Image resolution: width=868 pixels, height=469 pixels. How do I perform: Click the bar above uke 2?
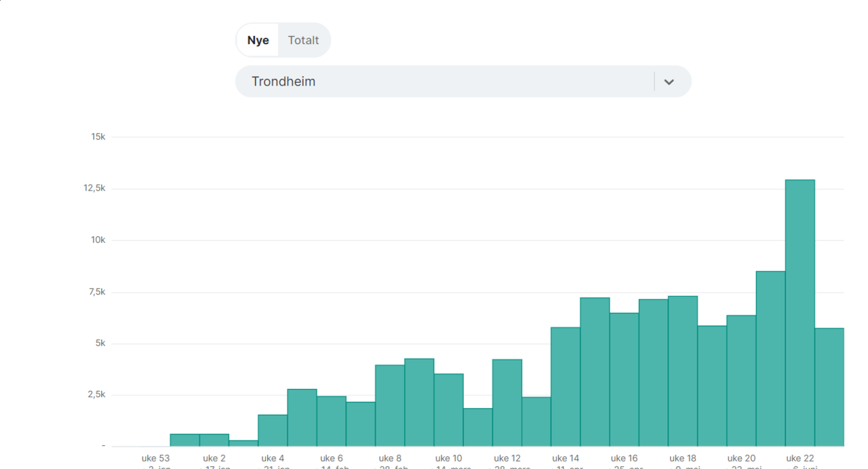pyautogui.click(x=214, y=440)
